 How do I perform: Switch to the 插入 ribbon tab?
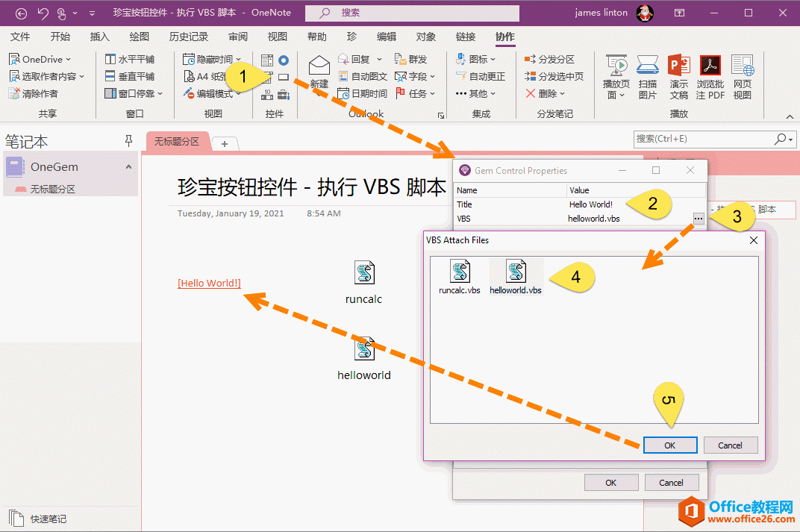[x=99, y=37]
